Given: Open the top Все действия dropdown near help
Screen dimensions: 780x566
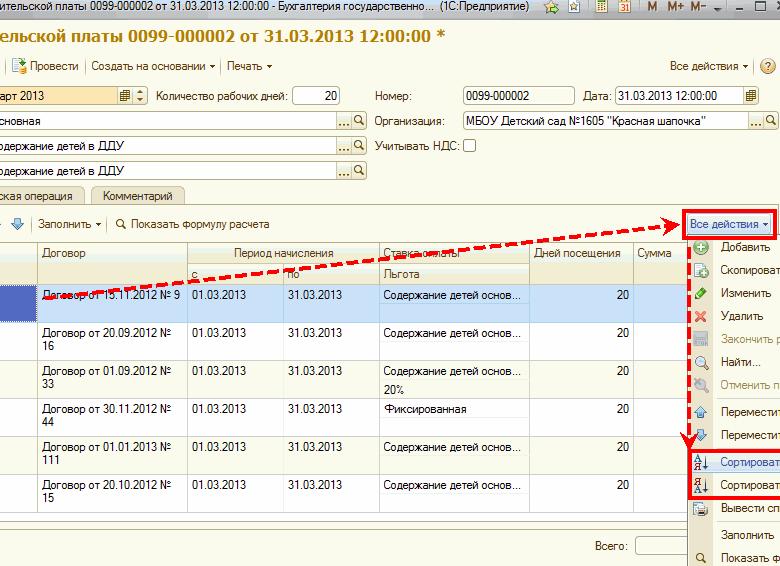Looking at the screenshot, I should [709, 66].
